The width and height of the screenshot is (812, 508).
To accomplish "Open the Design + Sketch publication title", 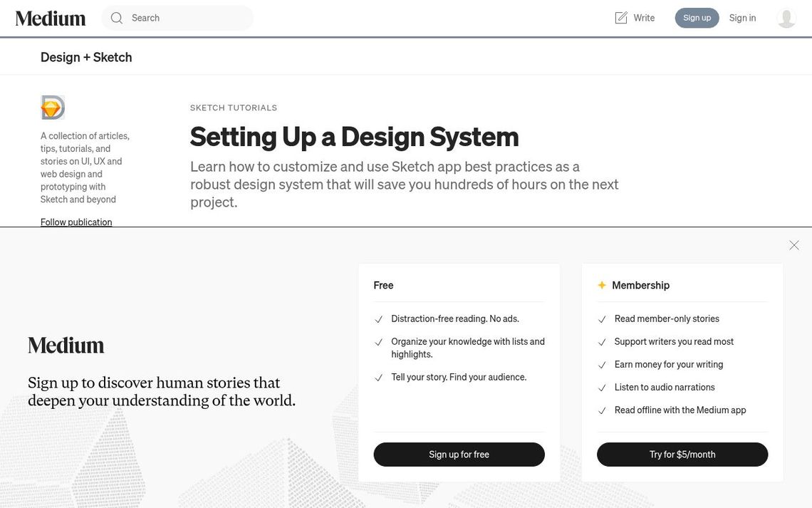I will pos(86,57).
